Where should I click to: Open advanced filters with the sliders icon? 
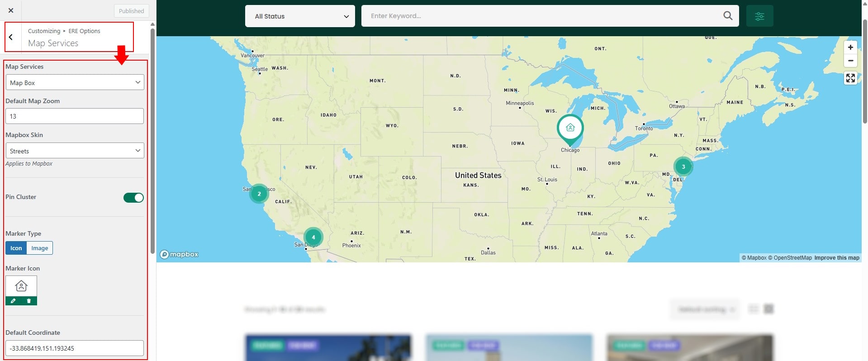click(759, 16)
